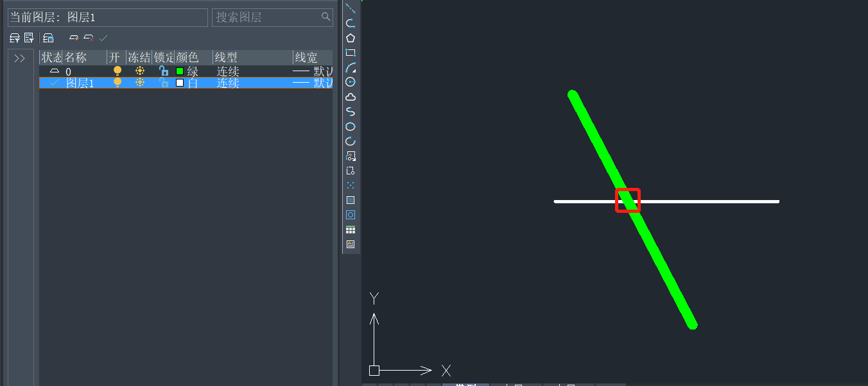Select the Spline tool
The width and height of the screenshot is (868, 386).
(351, 112)
